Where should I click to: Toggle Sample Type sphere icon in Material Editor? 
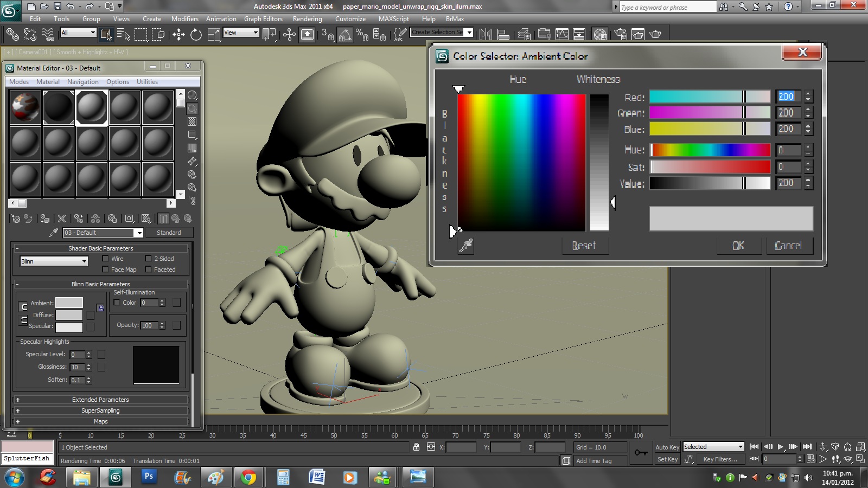[x=192, y=95]
